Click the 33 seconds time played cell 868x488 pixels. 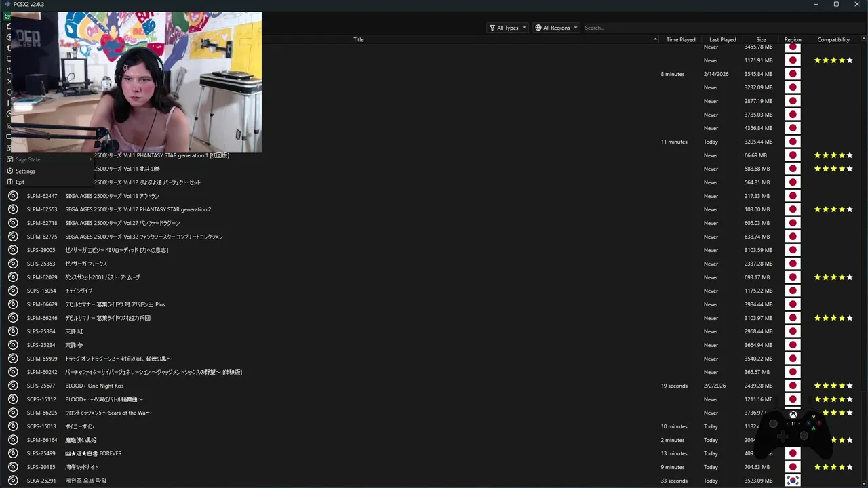coord(674,481)
